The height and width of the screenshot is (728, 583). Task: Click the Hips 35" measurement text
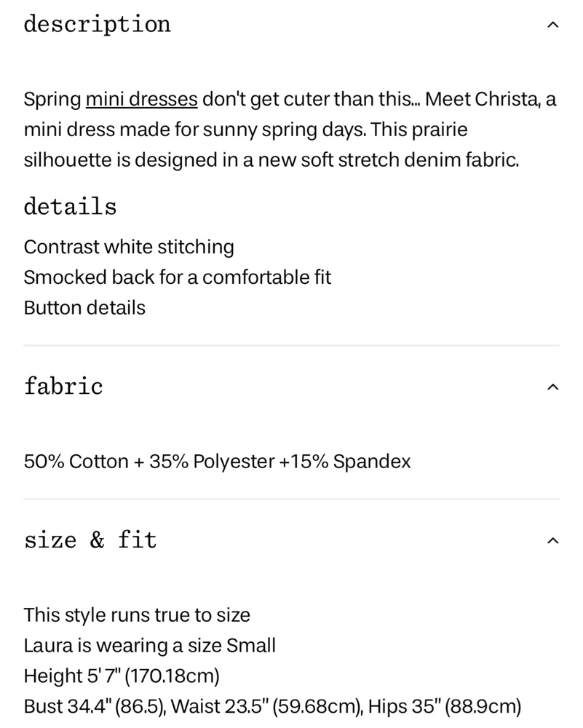pyautogui.click(x=445, y=707)
